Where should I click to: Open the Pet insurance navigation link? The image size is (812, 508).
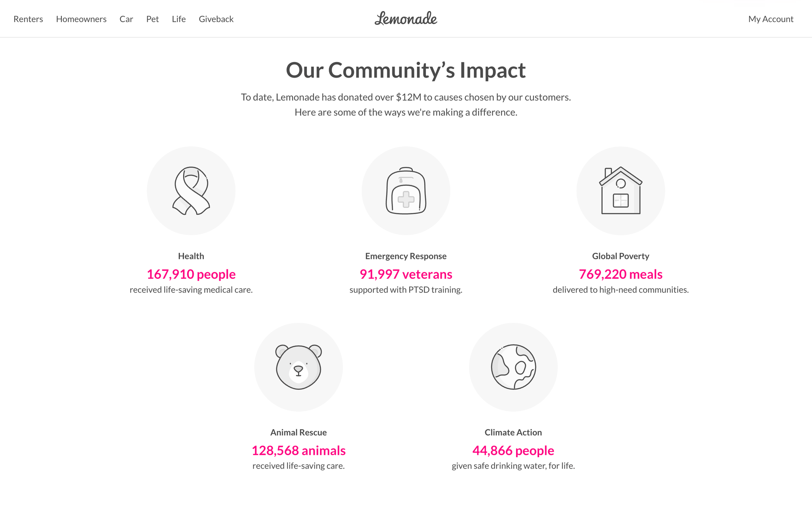[152, 19]
